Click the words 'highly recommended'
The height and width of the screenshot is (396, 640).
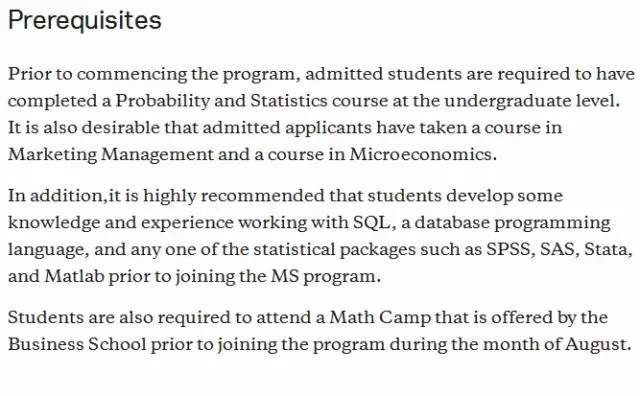pyautogui.click(x=234, y=196)
